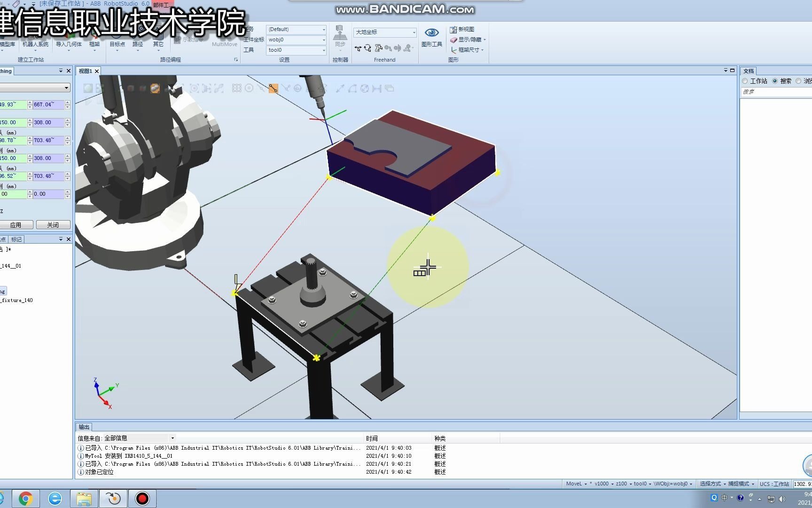Select the Freehand MultiRobot jog tool
This screenshot has height=508, width=812.
pyautogui.click(x=407, y=48)
